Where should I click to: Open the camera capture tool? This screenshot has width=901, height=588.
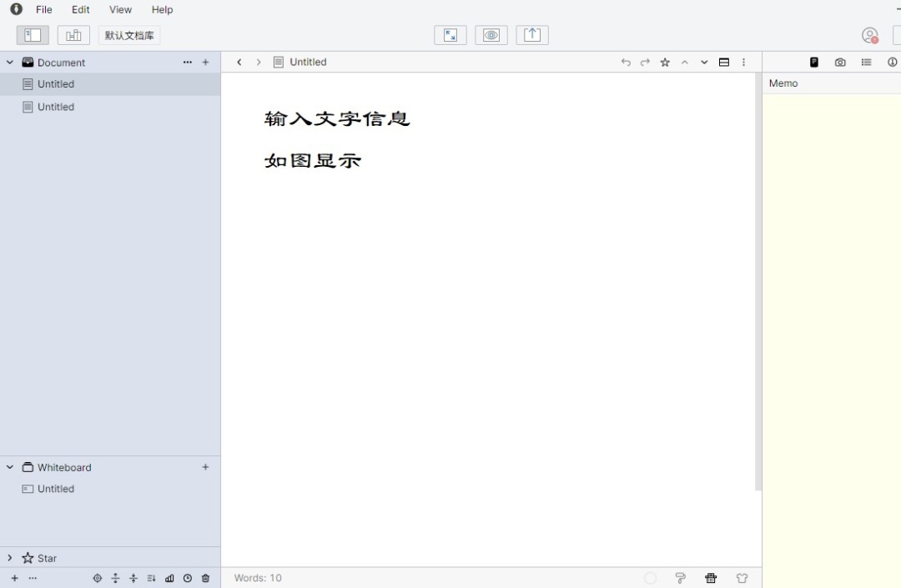(x=840, y=62)
